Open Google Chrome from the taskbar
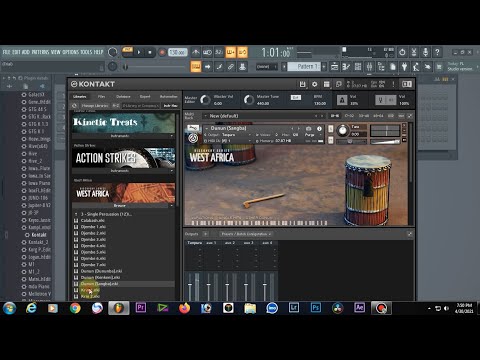The image size is (480, 360). (x=75, y=308)
